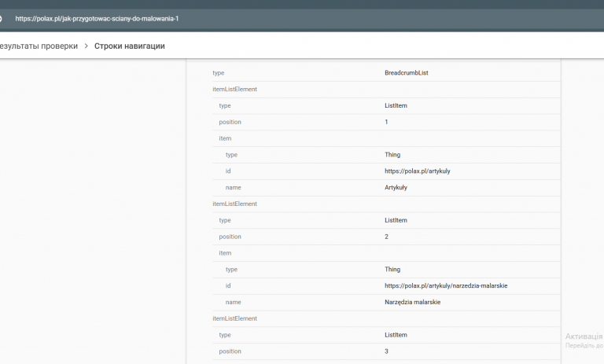Select the position value 3
This screenshot has height=364, width=604.
click(386, 351)
